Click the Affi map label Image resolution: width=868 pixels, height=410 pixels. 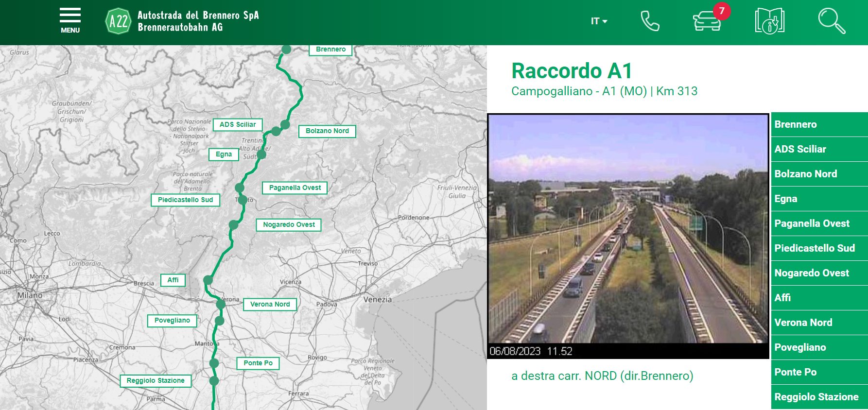coord(173,280)
